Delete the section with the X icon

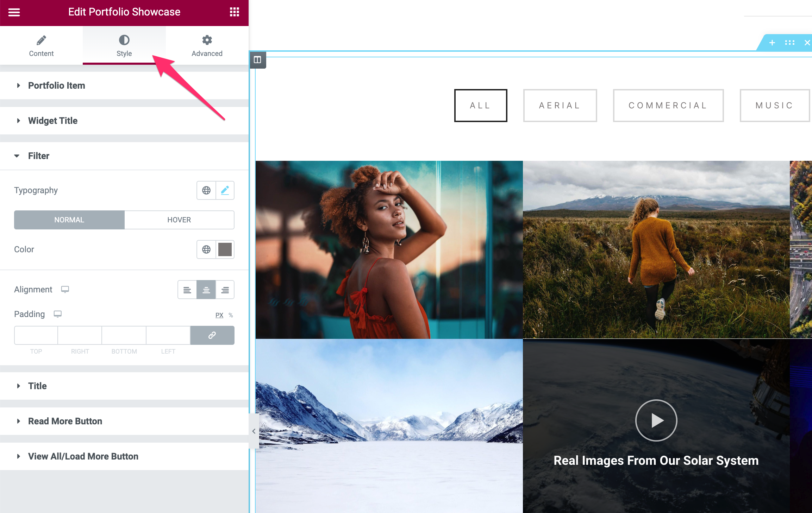[807, 43]
